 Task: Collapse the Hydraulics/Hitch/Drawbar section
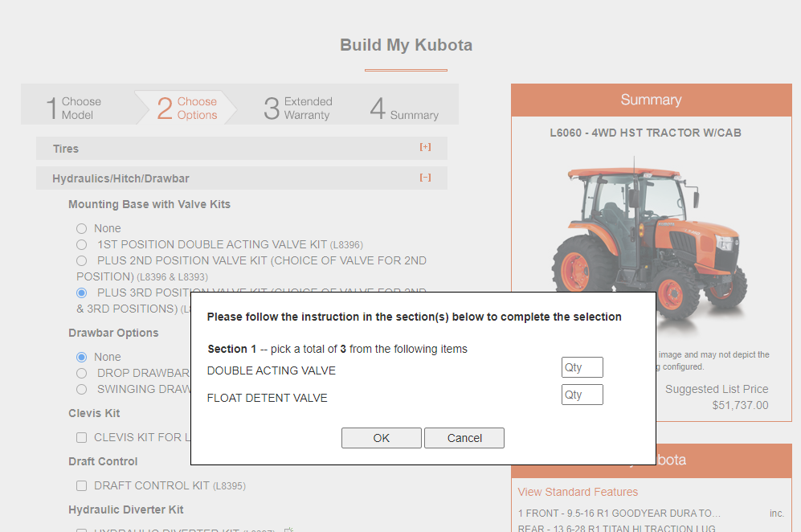tap(425, 178)
